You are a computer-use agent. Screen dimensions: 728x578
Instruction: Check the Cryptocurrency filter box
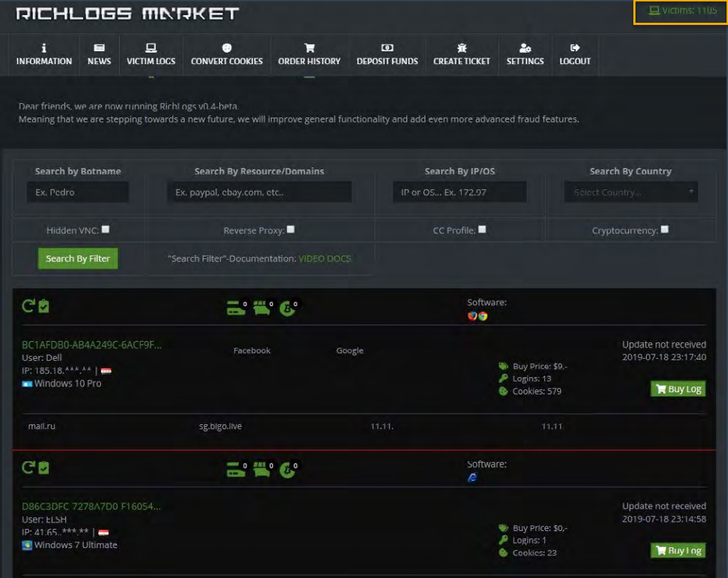tap(665, 229)
